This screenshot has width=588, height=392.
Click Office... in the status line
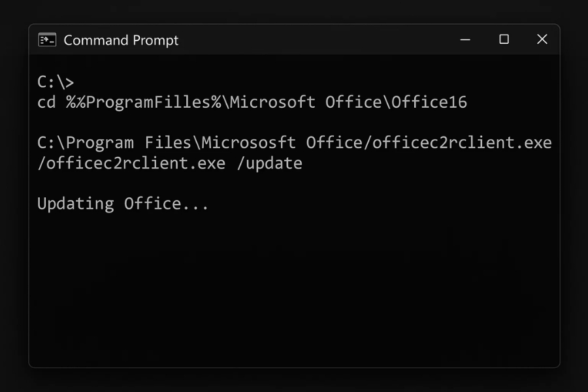[x=167, y=204]
